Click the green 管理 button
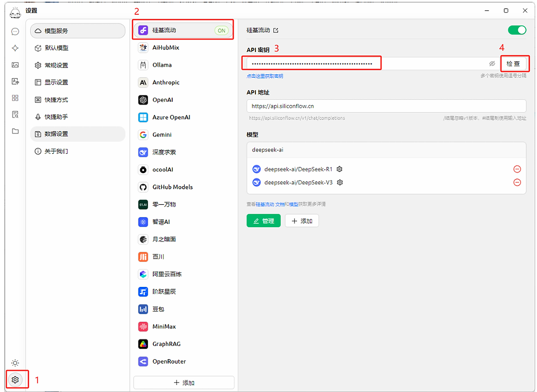Viewport: 537px width, 392px height. (x=264, y=221)
